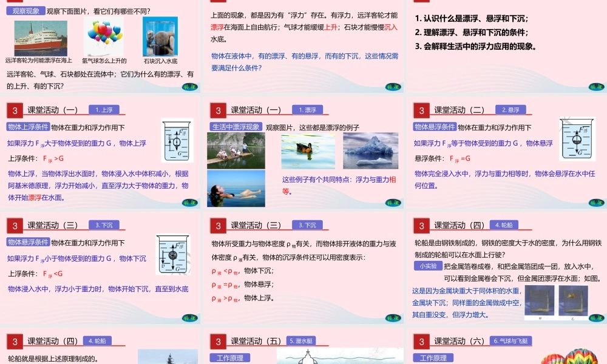This screenshot has width=607, height=364.
Task: Click the red word 沉入 in second slide
Action: click(391, 27)
